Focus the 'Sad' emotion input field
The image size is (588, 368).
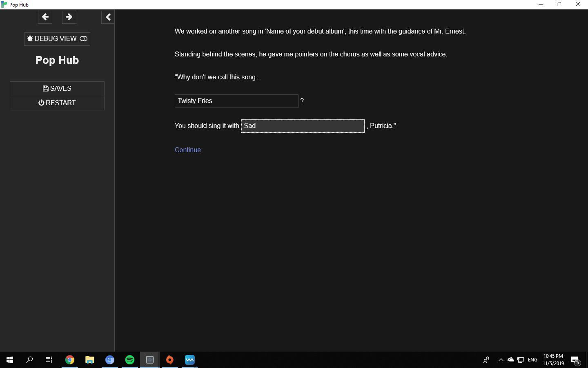point(303,126)
